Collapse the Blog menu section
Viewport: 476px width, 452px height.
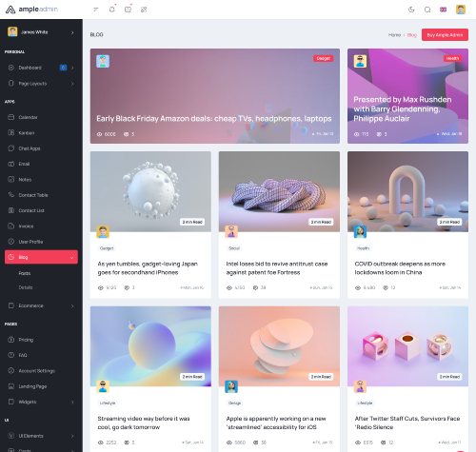pos(41,257)
